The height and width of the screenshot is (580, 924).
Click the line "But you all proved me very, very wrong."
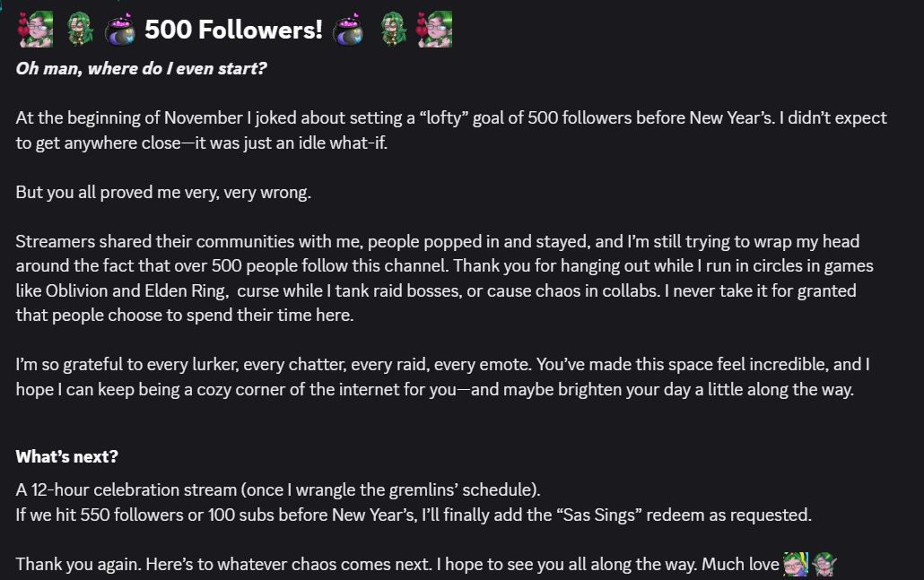163,193
